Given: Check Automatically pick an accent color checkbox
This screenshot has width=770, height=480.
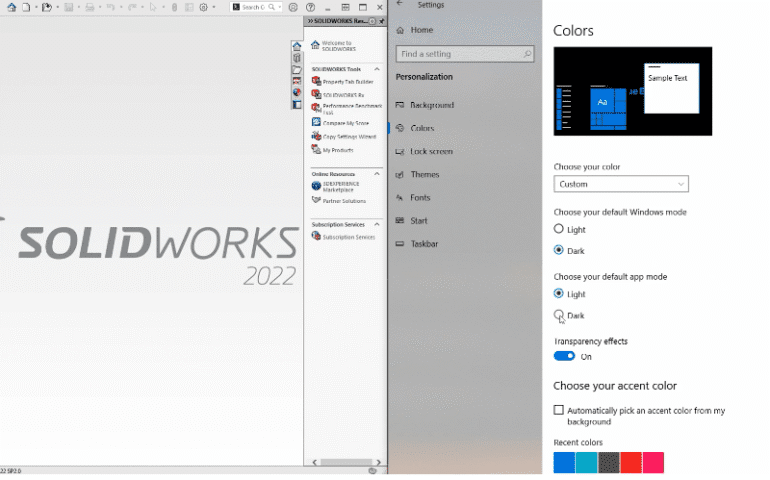Looking at the screenshot, I should [x=558, y=410].
